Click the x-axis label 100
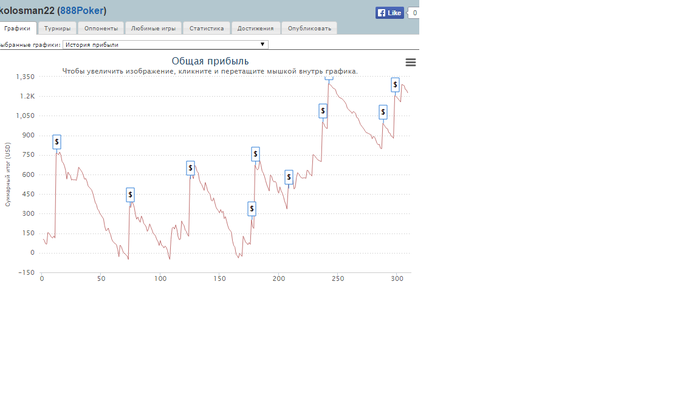 click(160, 278)
